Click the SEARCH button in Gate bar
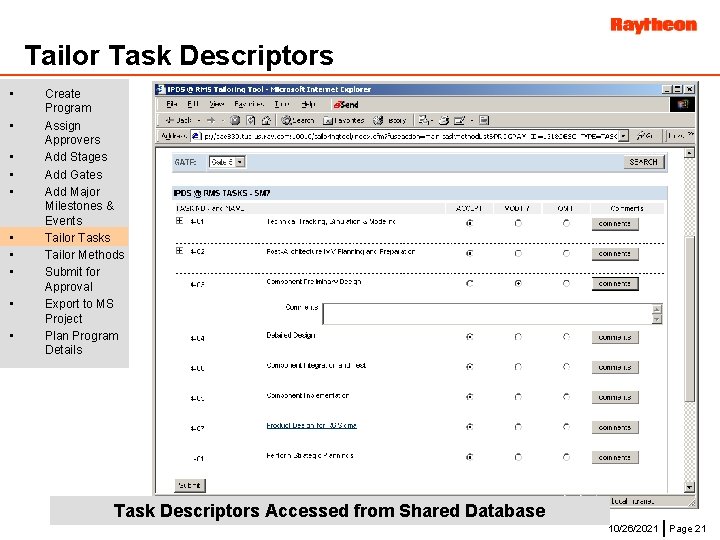The height and width of the screenshot is (540, 720). (643, 162)
